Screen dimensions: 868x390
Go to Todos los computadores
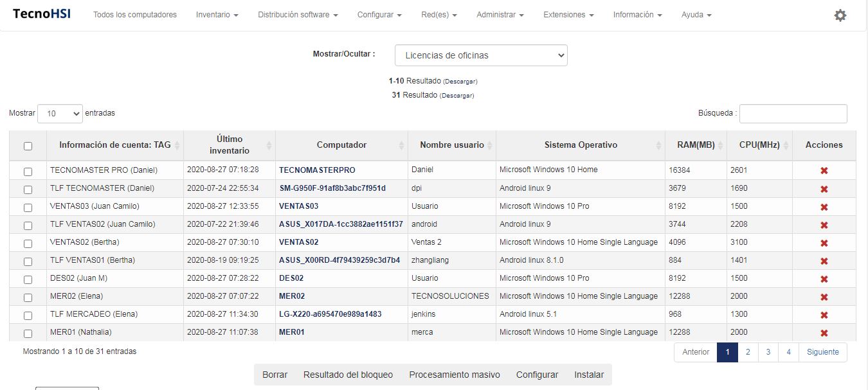pos(135,15)
